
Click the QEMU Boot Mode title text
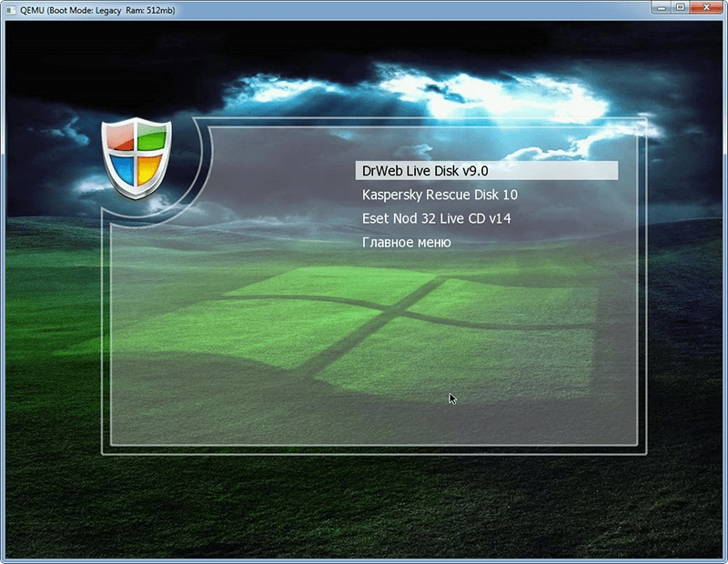97,10
